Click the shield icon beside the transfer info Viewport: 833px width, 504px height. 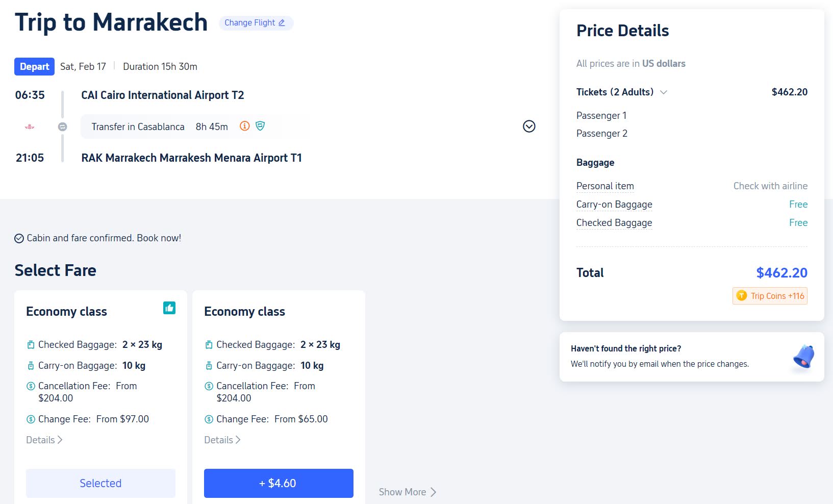click(x=260, y=126)
